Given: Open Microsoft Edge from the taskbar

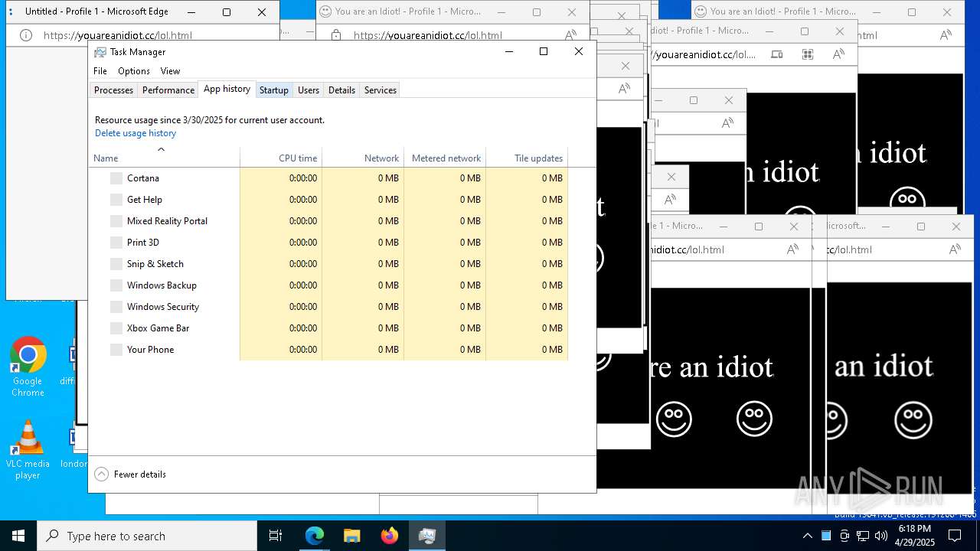Looking at the screenshot, I should tap(315, 536).
